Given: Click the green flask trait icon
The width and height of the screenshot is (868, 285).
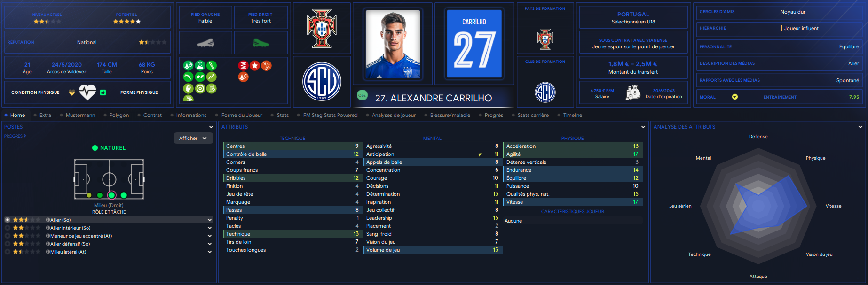Looking at the screenshot, I should (x=200, y=66).
